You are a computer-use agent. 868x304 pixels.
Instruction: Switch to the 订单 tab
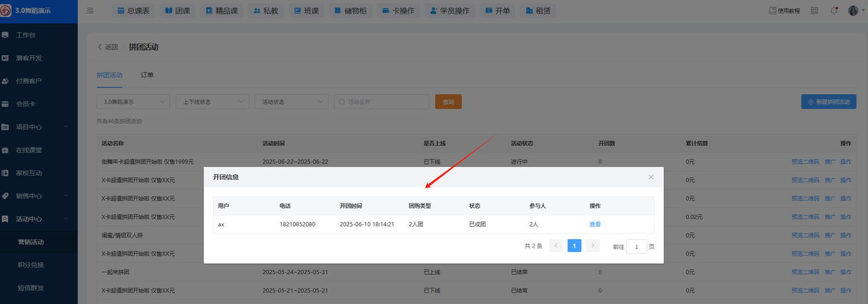(147, 75)
